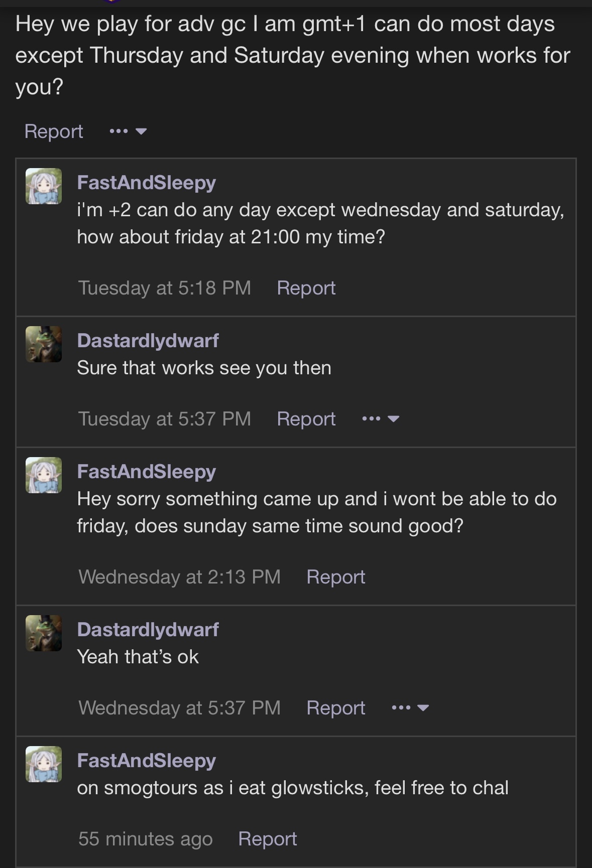This screenshot has width=592, height=868.
Task: Click FastAndSleepy avatar on smogtours comment
Action: click(x=44, y=764)
